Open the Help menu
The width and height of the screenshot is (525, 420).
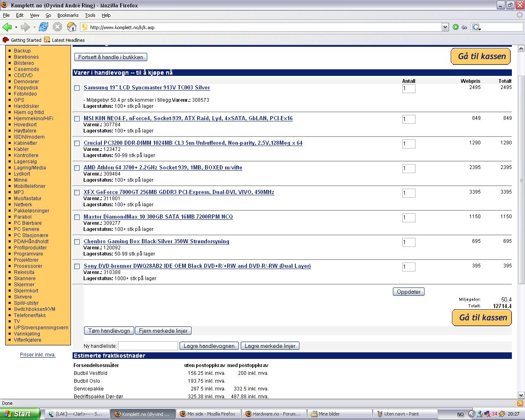coord(106,15)
